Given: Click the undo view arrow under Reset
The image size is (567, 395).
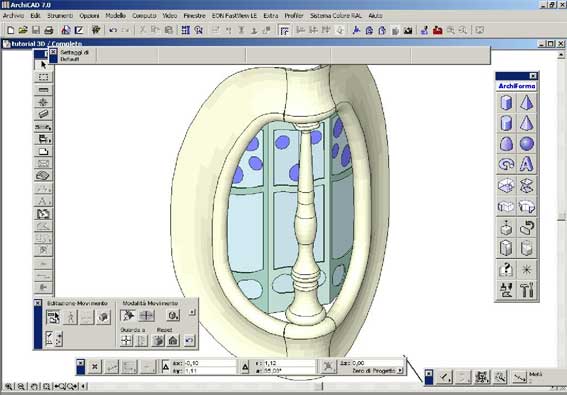Looking at the screenshot, I should (x=189, y=340).
